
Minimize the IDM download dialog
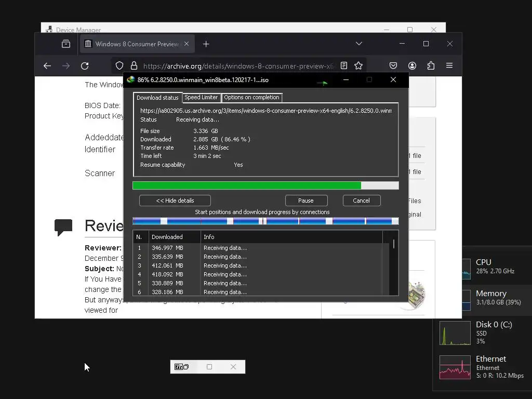pyautogui.click(x=345, y=79)
